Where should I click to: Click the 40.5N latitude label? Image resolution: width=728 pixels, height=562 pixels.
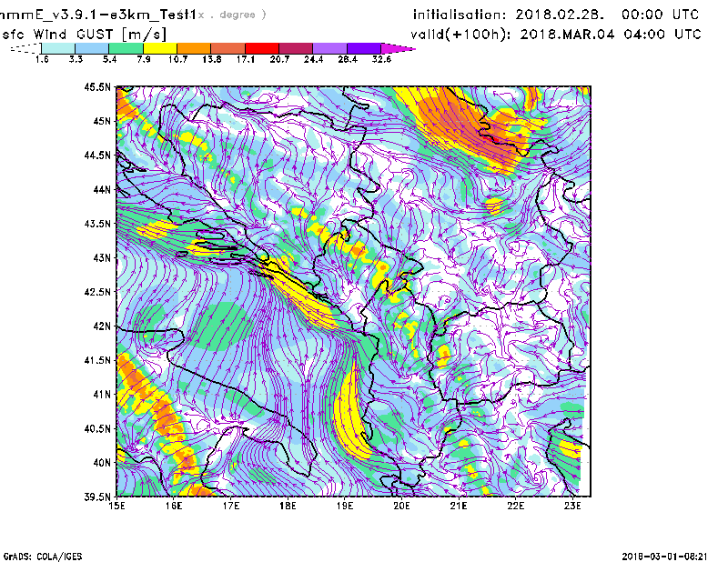pos(97,429)
